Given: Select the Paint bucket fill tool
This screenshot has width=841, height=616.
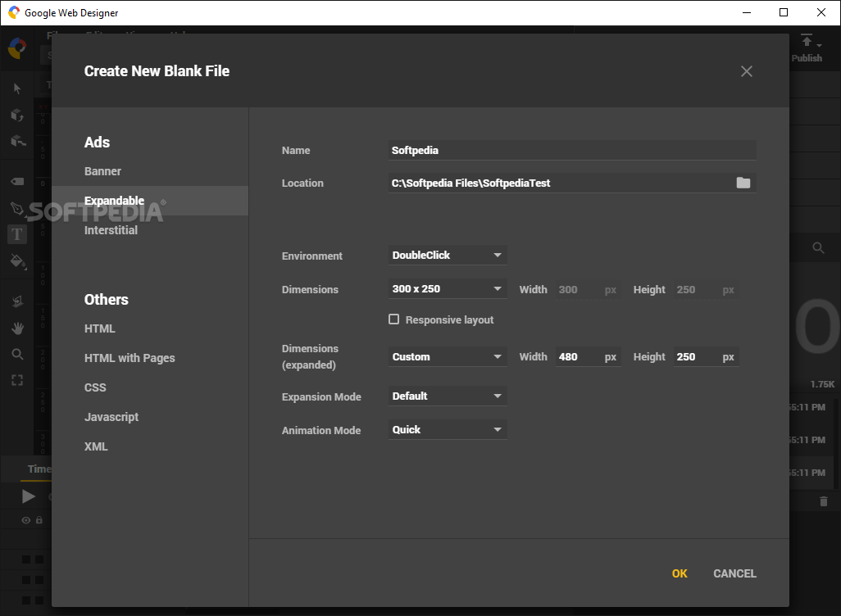Looking at the screenshot, I should coord(18,261).
